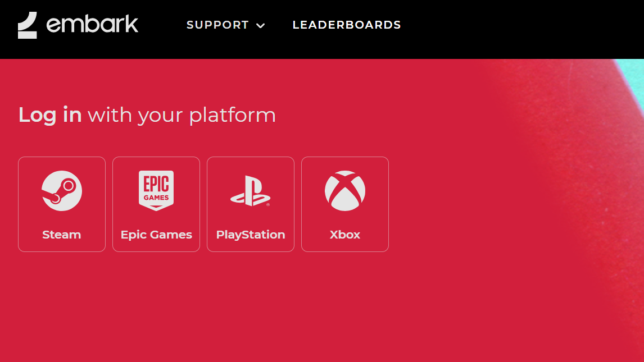Click the PlayStation logo icon
This screenshot has height=362, width=644.
[250, 191]
